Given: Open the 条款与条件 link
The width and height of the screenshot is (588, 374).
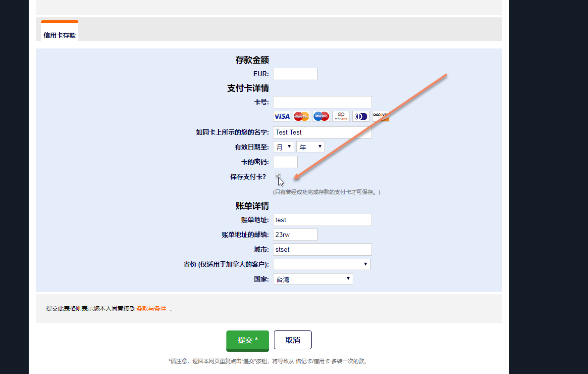Looking at the screenshot, I should click(x=151, y=309).
